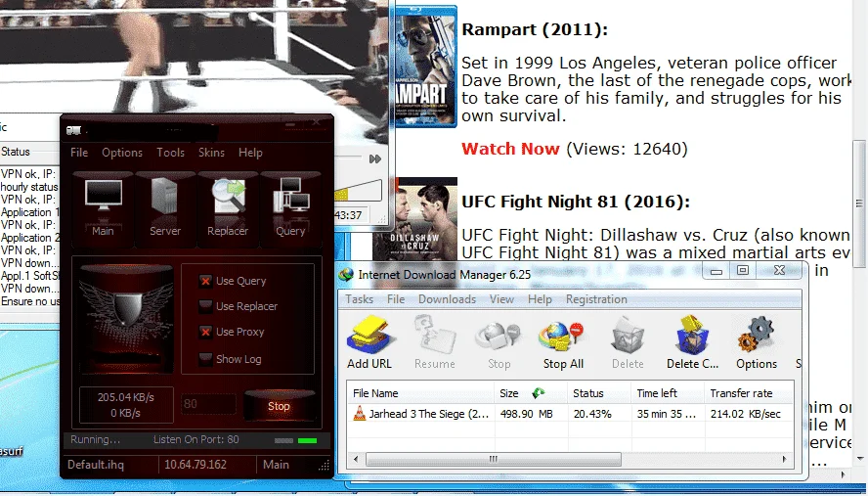The image size is (868, 496).
Task: Open the Options menu in proxy tool
Action: point(122,153)
